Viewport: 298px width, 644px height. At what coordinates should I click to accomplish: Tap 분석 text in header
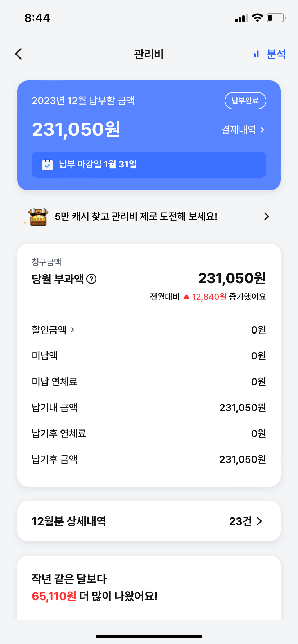tap(276, 54)
